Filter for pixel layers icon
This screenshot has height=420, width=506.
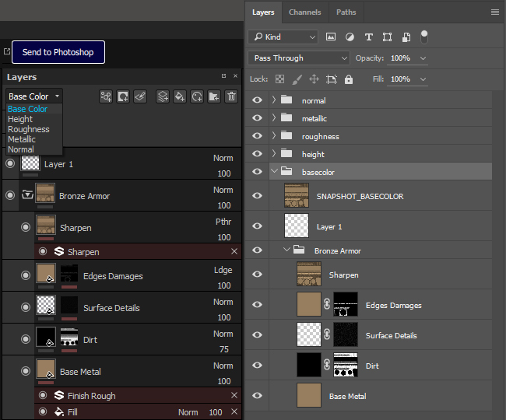(331, 37)
